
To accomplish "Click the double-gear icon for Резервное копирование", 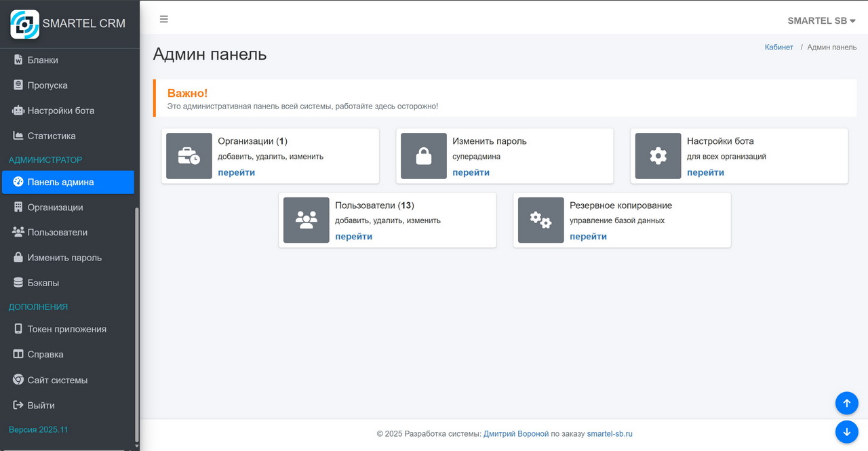I will [540, 220].
